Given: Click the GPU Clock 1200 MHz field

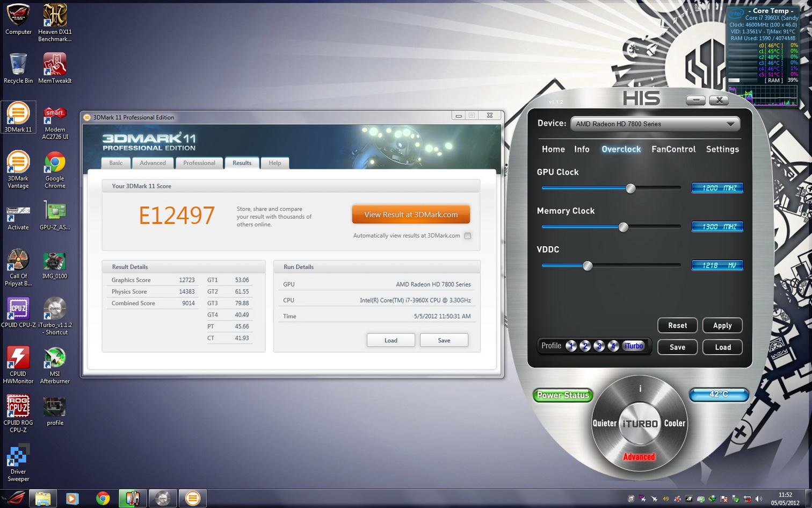Looking at the screenshot, I should (717, 188).
